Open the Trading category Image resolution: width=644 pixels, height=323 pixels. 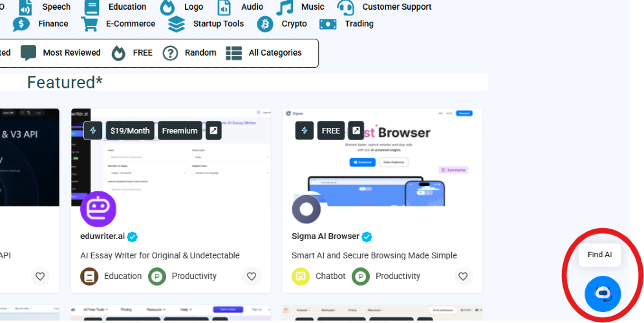point(346,24)
